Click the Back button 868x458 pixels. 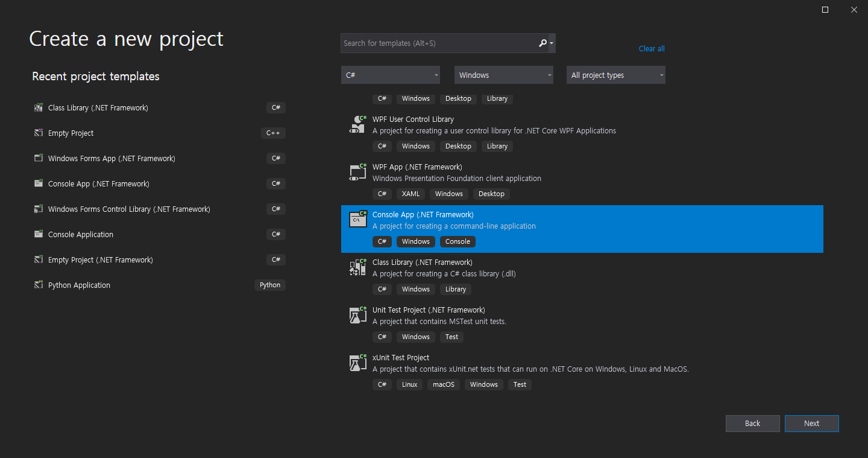(x=752, y=424)
